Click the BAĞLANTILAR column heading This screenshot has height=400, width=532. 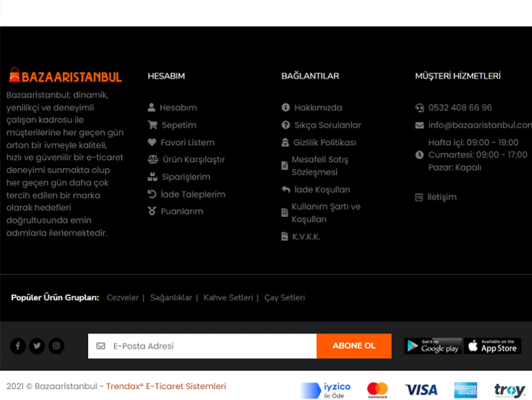(x=310, y=76)
